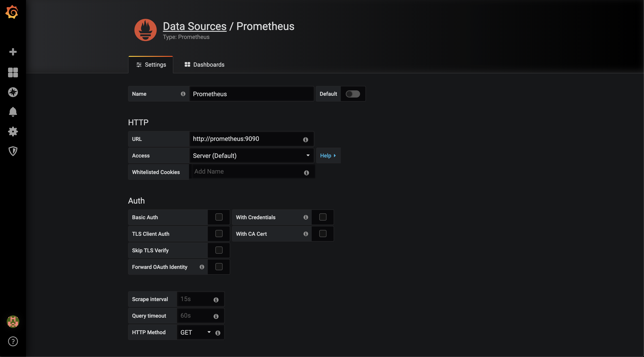Enable the With CA Cert checkbox
The image size is (644, 357).
(323, 234)
